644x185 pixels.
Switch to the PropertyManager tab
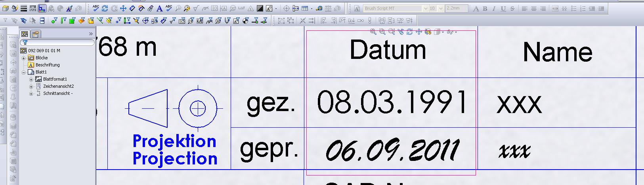pos(36,34)
